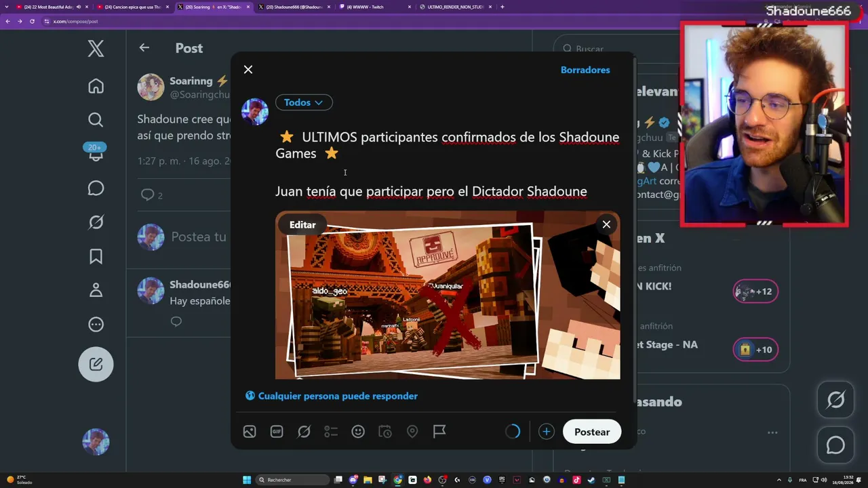Reply to Shadoune666's comment

pos(176,322)
